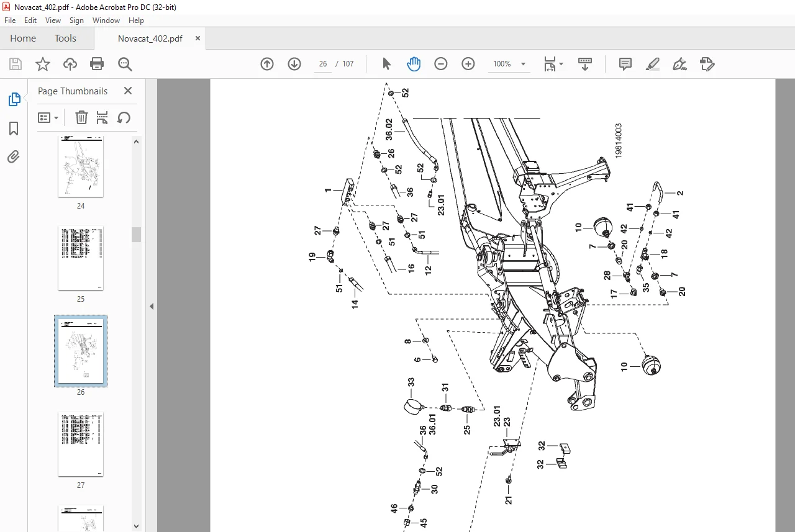Add a sticky note comment
Viewport: 795px width, 532px height.
click(625, 64)
